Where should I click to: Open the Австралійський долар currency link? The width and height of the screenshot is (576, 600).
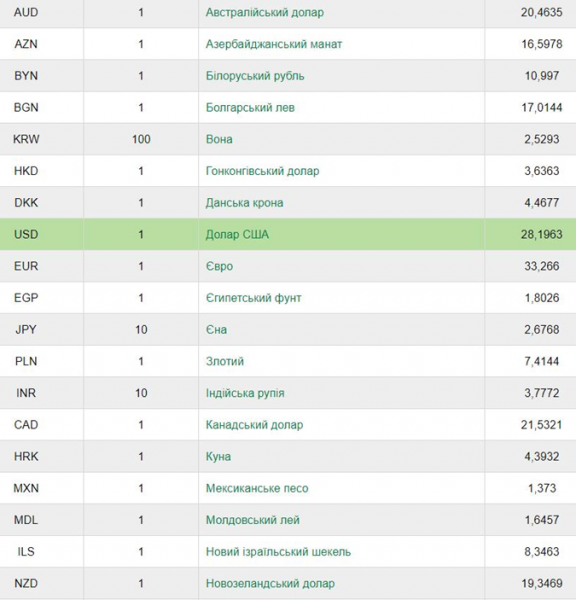pyautogui.click(x=264, y=13)
